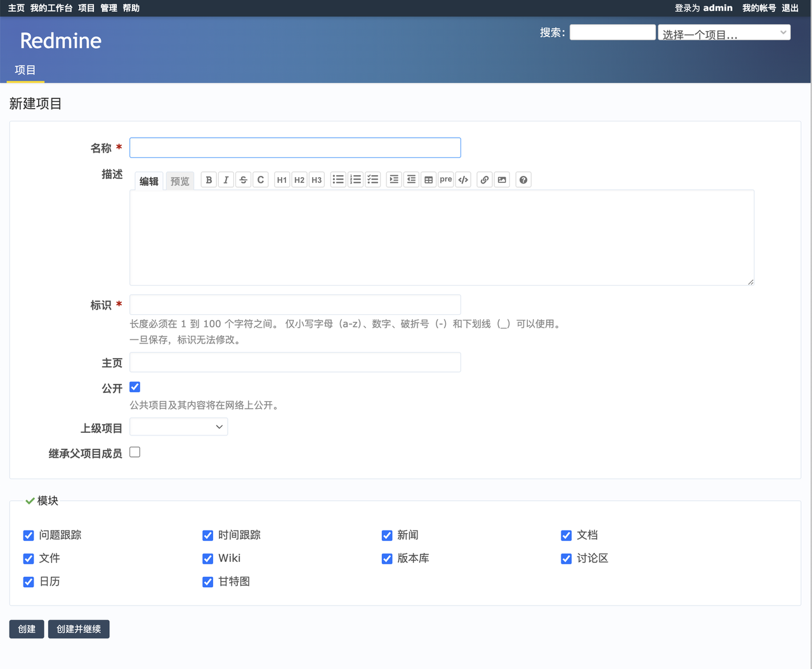This screenshot has height=669, width=812.
Task: Insert an unordered list in the description
Action: [x=337, y=180]
